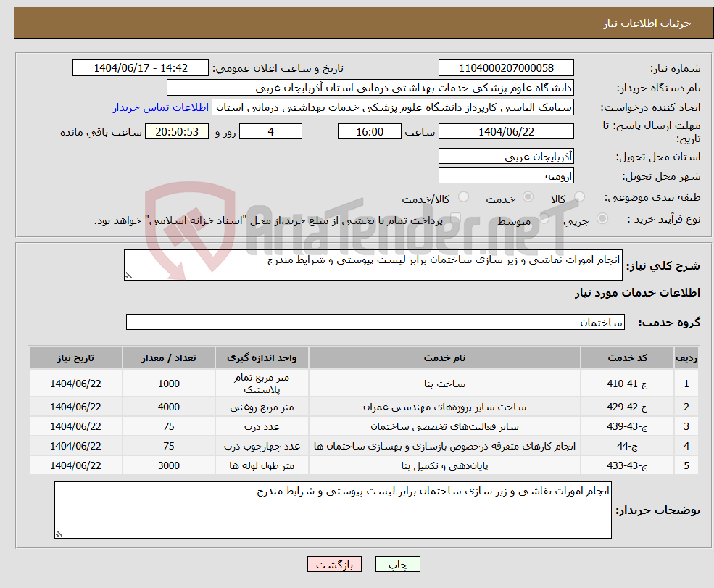Click the deadline date field showing 1404/06/22
The height and width of the screenshot is (588, 714).
[x=505, y=131]
